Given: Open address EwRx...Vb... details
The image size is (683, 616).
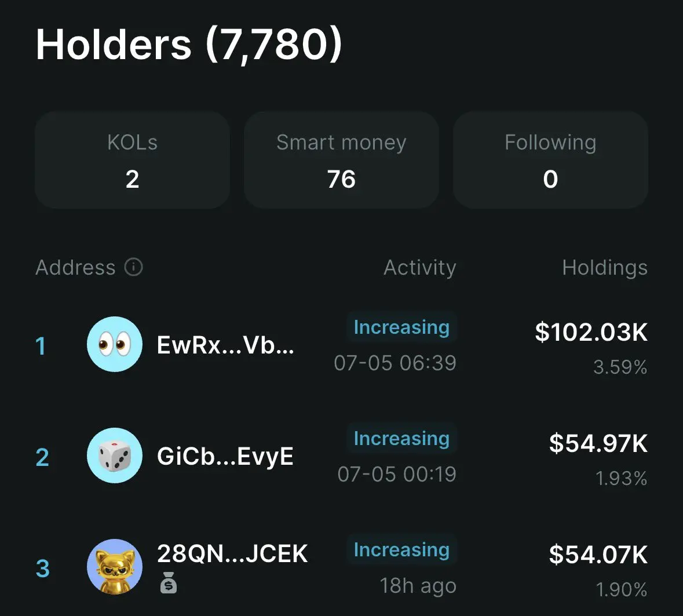Looking at the screenshot, I should [x=225, y=345].
